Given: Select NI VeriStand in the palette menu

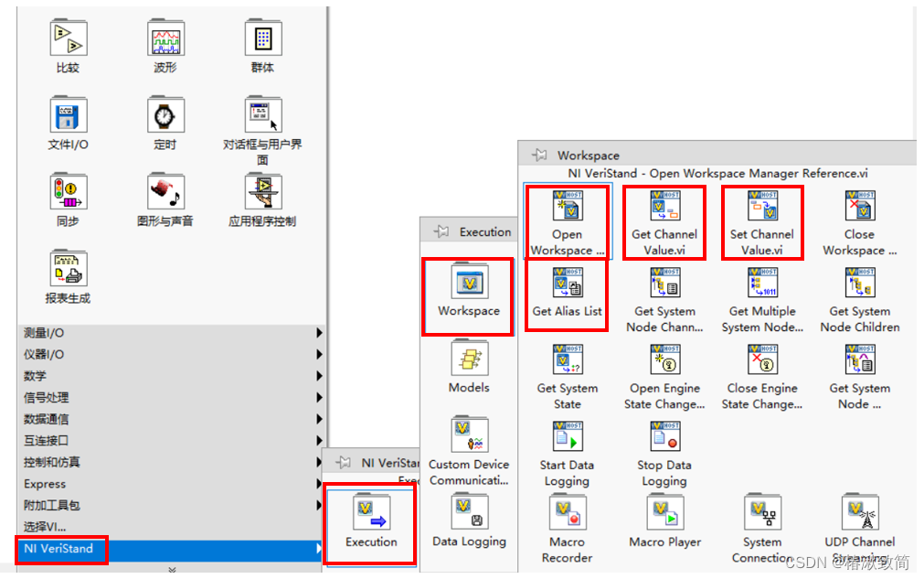Looking at the screenshot, I should pos(59,549).
